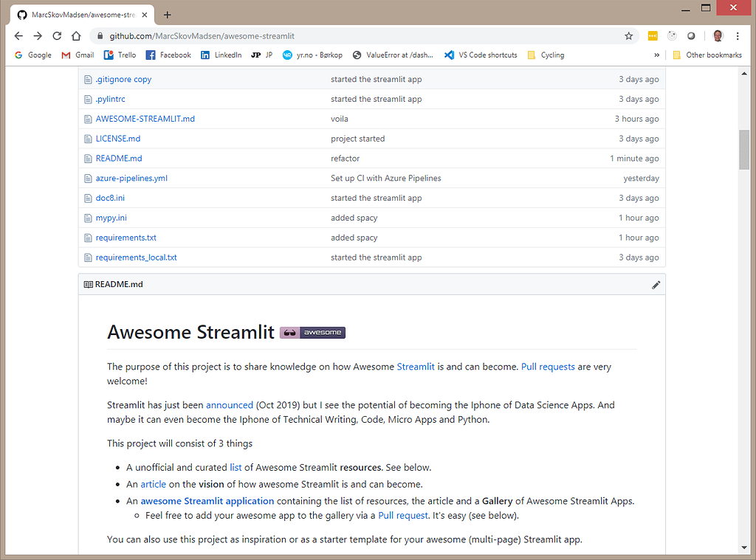Click the awesome badge next to the heading
The width and height of the screenshot is (756, 560).
point(312,332)
